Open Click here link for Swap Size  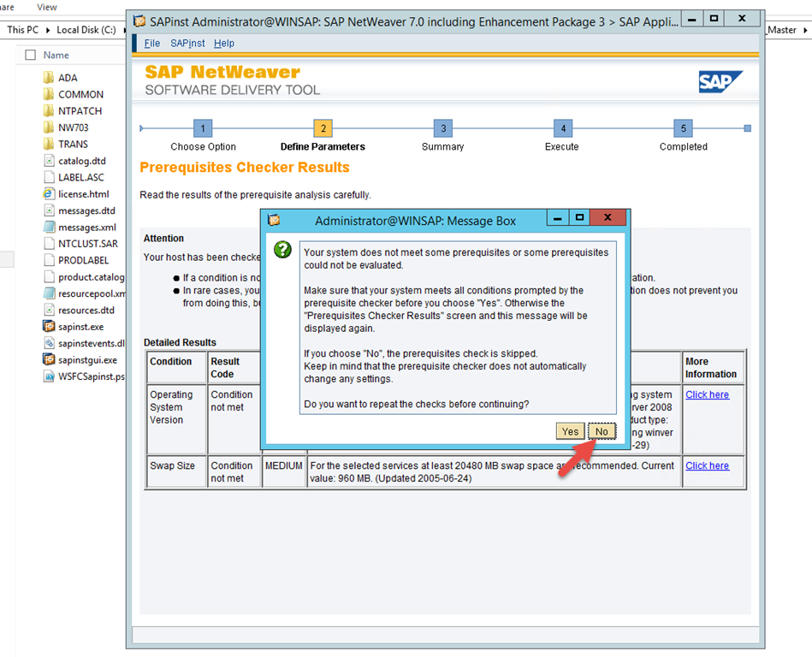click(x=707, y=465)
